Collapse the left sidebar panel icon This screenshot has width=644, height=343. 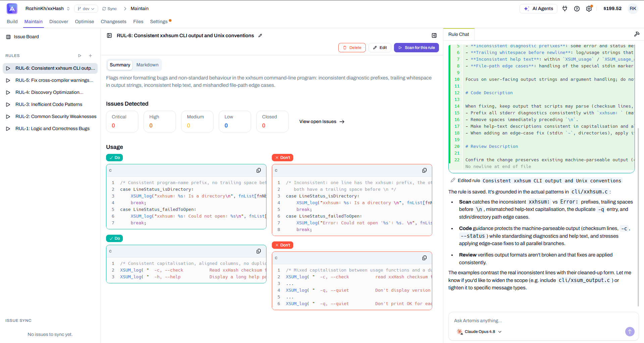[109, 36]
